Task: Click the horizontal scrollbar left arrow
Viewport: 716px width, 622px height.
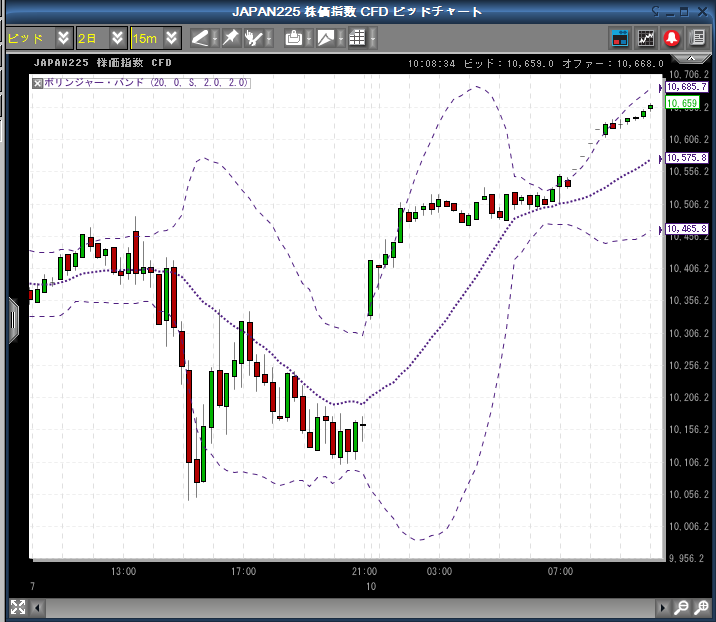Action: click(36, 607)
